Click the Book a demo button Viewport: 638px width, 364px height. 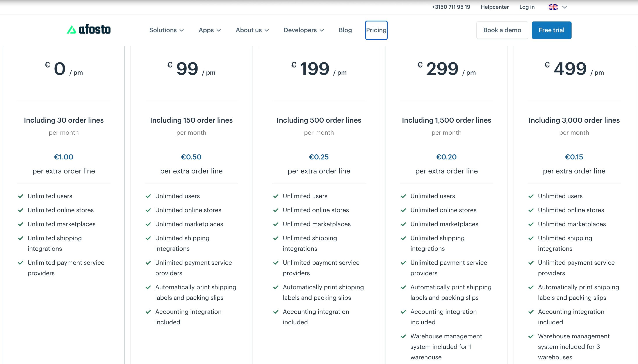pyautogui.click(x=502, y=30)
